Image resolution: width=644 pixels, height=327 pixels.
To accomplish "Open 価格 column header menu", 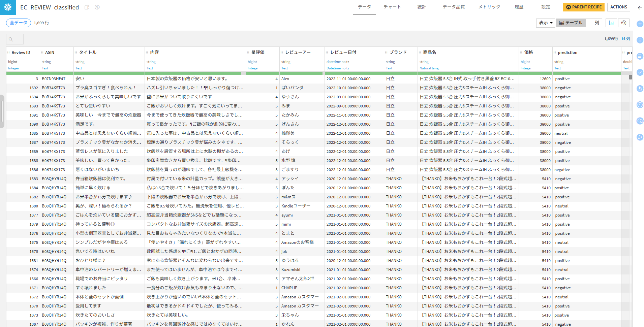I will tap(528, 53).
